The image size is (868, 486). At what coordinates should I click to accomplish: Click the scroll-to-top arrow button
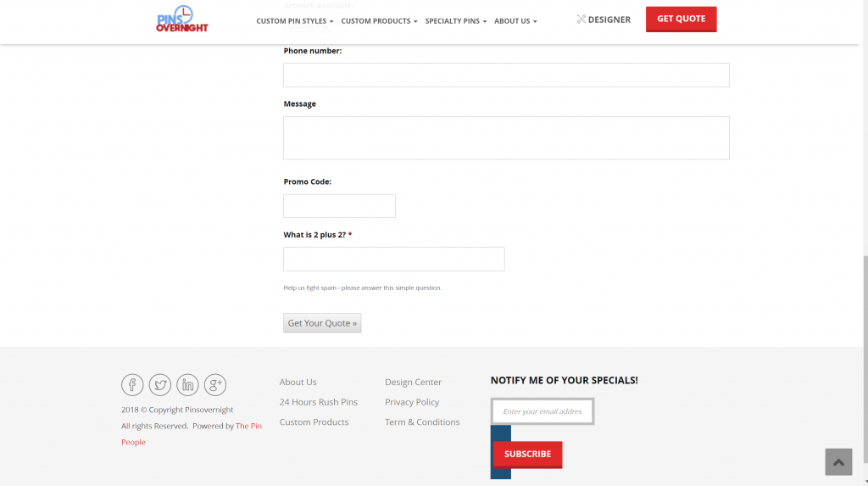click(x=837, y=462)
